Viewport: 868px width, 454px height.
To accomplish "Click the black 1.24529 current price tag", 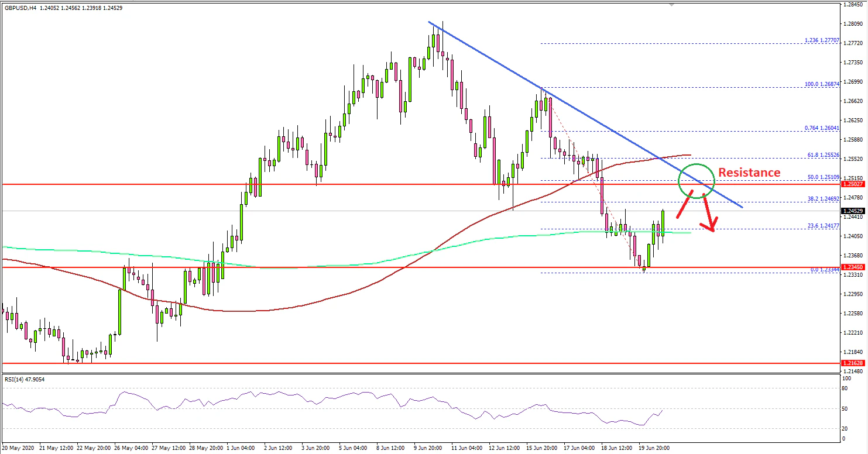I will [852, 211].
